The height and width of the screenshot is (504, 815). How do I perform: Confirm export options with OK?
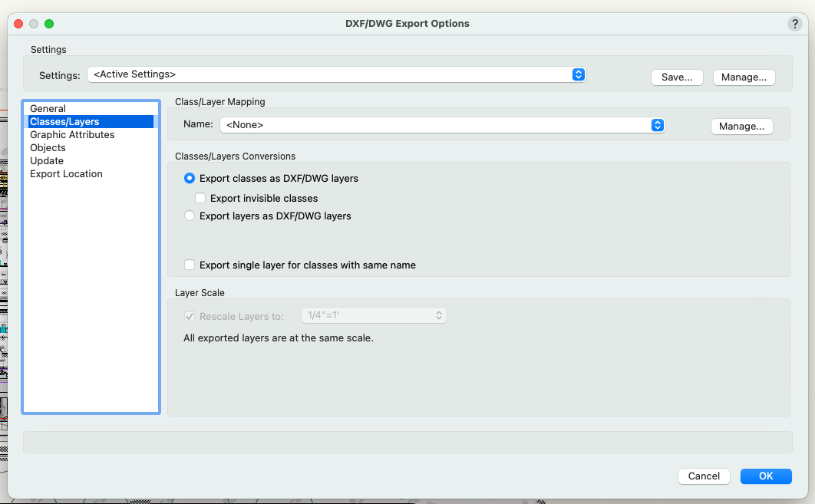(x=766, y=476)
